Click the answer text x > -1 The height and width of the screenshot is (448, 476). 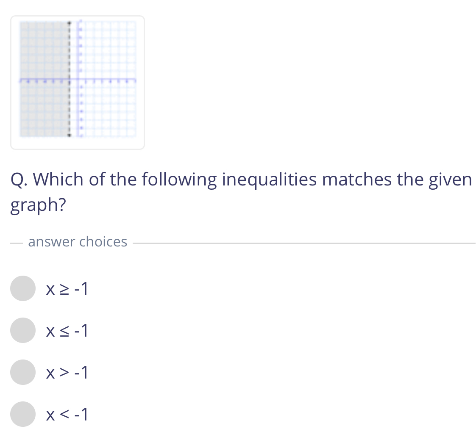(x=67, y=372)
